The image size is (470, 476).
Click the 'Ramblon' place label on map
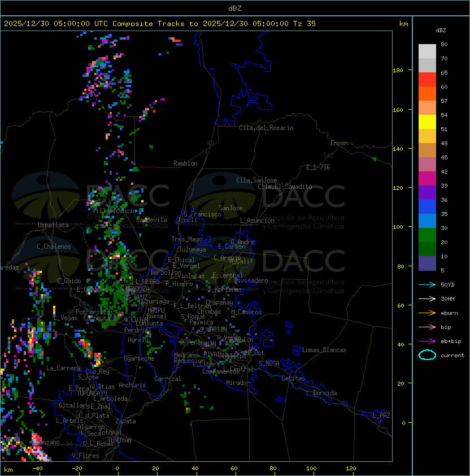[185, 163]
